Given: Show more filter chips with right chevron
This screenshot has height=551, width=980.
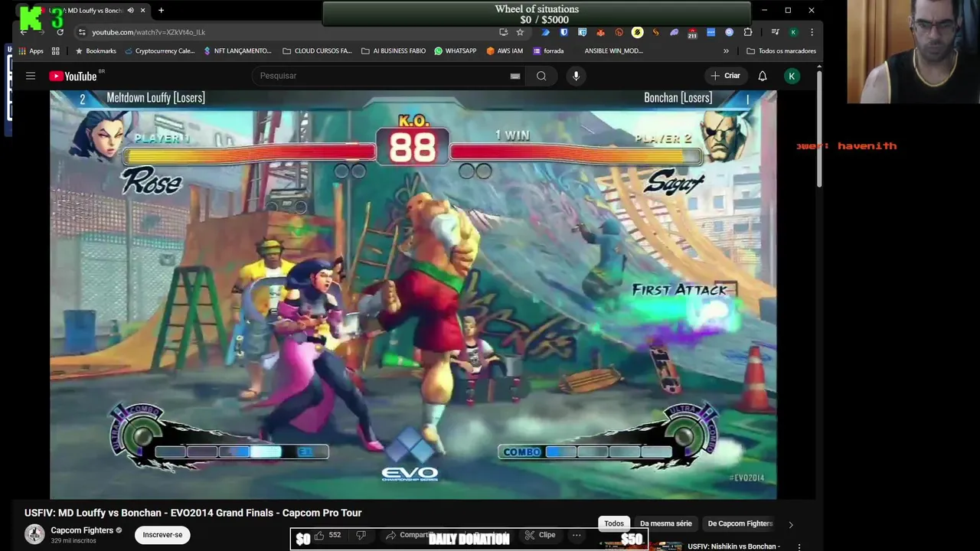Looking at the screenshot, I should (x=791, y=524).
